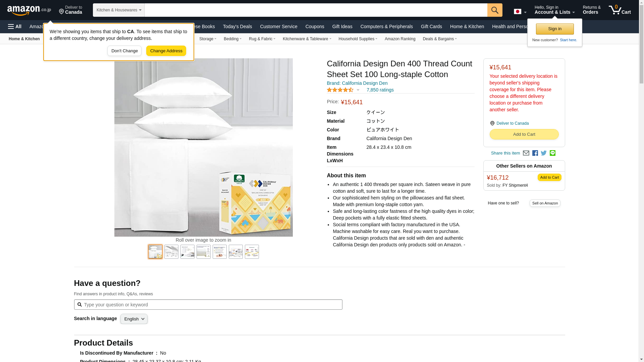Click the Change Address button
This screenshot has width=644, height=362.
coord(166,51)
